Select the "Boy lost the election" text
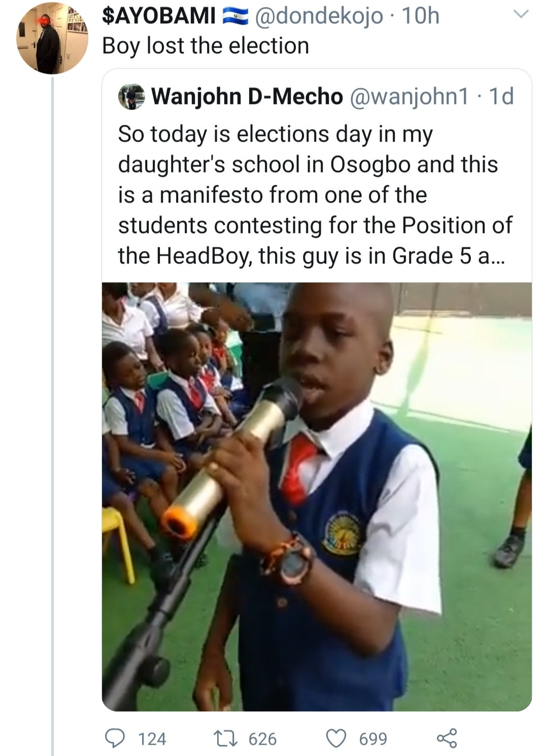The width and height of the screenshot is (548, 756). [x=205, y=46]
